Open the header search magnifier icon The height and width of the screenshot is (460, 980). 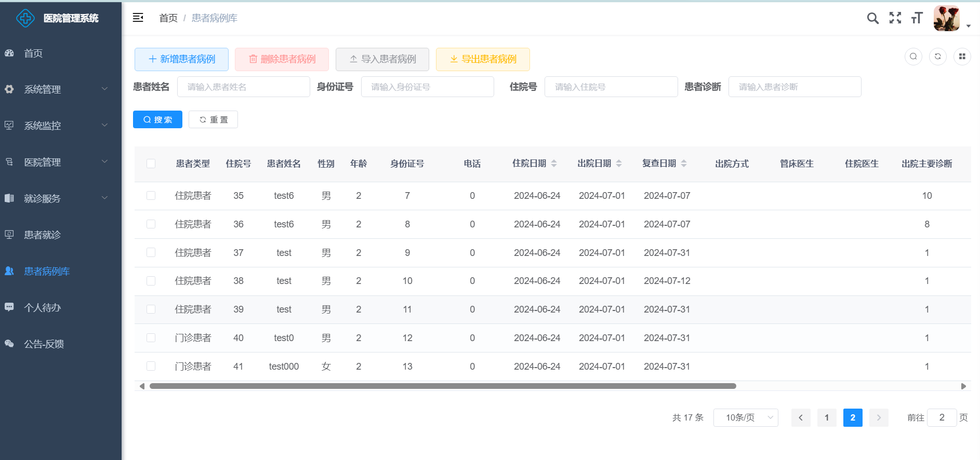(872, 18)
